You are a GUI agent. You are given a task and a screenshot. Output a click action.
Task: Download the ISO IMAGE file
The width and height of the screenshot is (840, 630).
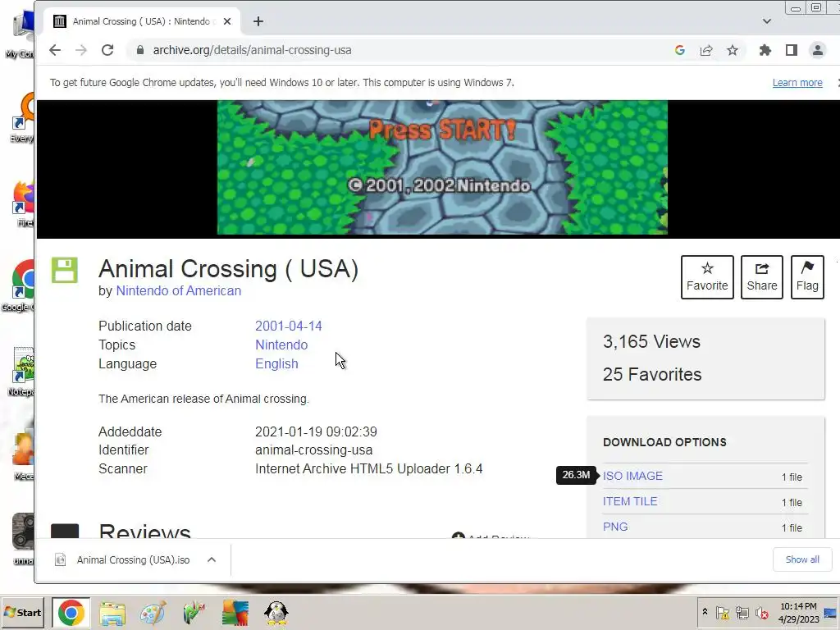point(632,476)
